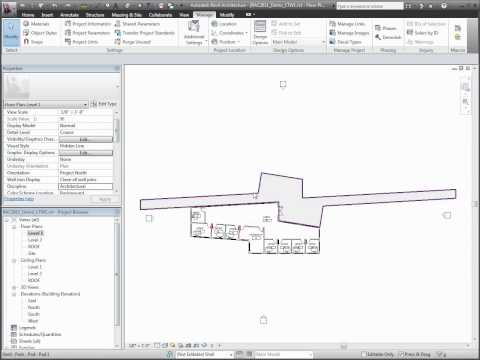Viewport: 480px width, 360px height.
Task: Close the Properties palette
Action: [117, 68]
